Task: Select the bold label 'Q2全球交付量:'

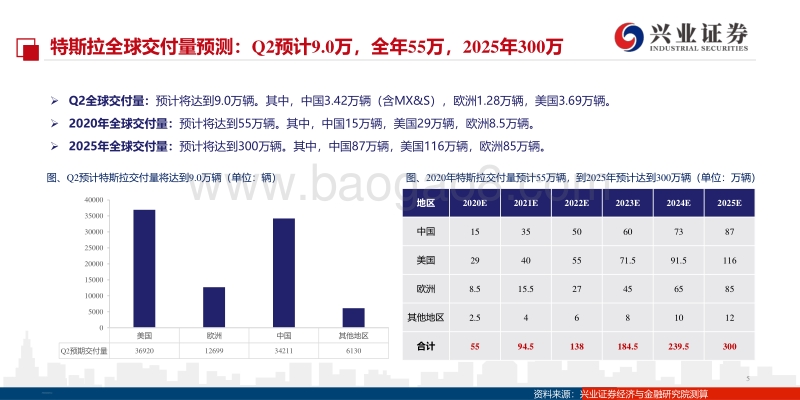Action: [110, 101]
